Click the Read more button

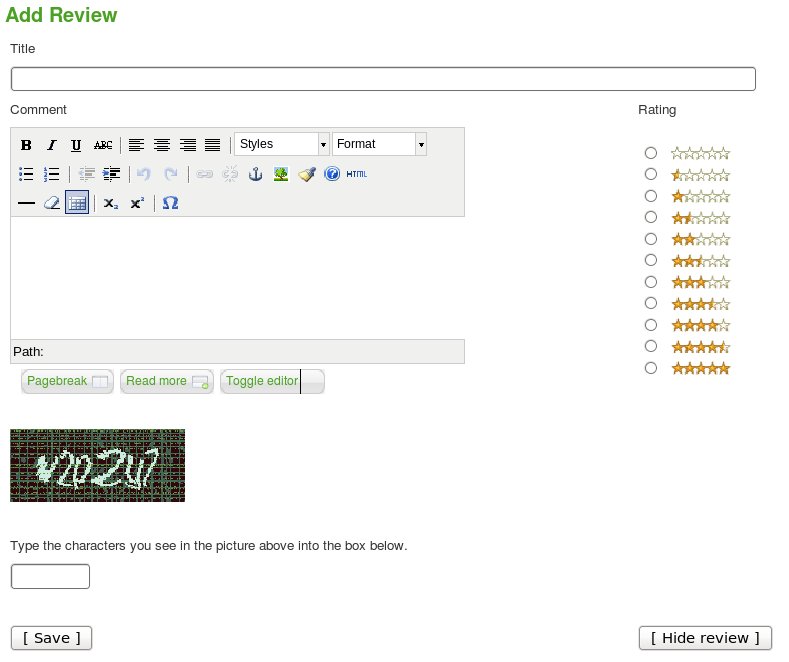[x=167, y=382]
